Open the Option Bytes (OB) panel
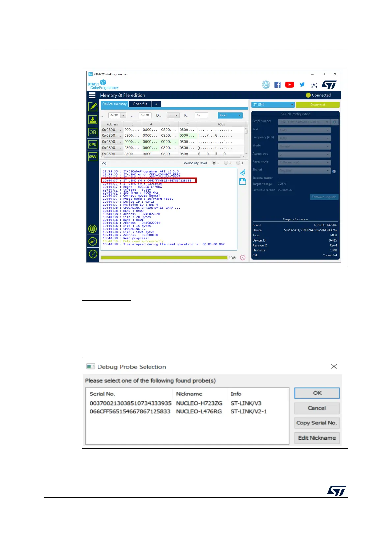Viewport: 392px width, 555px height. coord(93,132)
